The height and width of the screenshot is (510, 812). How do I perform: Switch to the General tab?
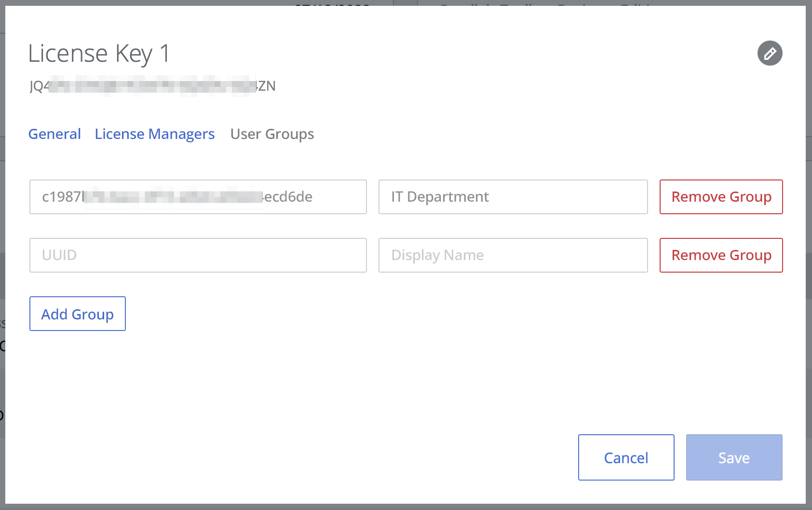click(54, 134)
